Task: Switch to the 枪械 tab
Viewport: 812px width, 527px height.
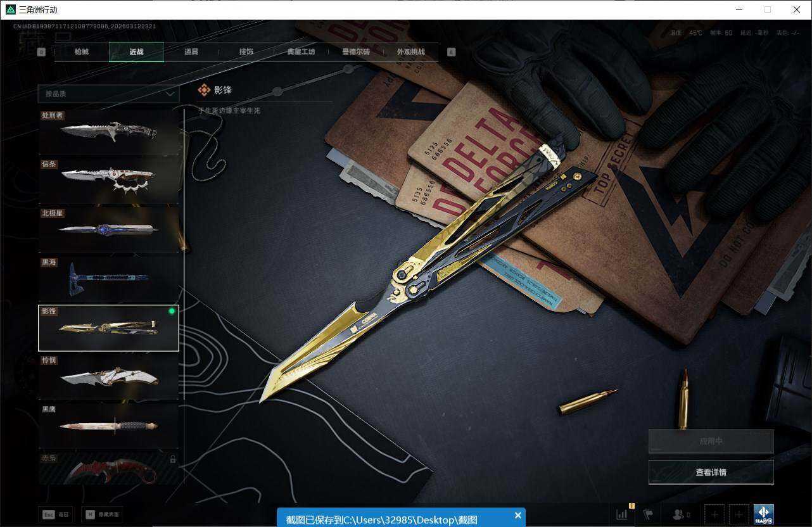Action: pyautogui.click(x=82, y=52)
